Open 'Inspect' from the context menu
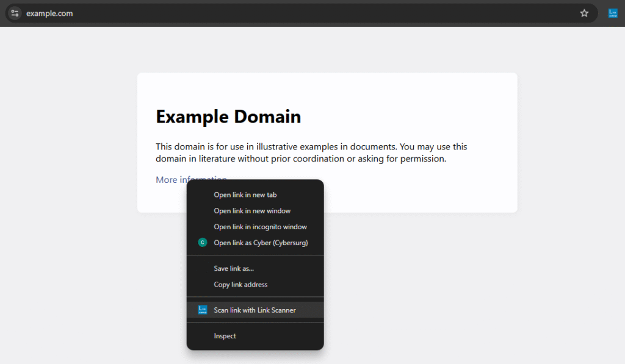The height and width of the screenshot is (364, 625). [x=225, y=336]
